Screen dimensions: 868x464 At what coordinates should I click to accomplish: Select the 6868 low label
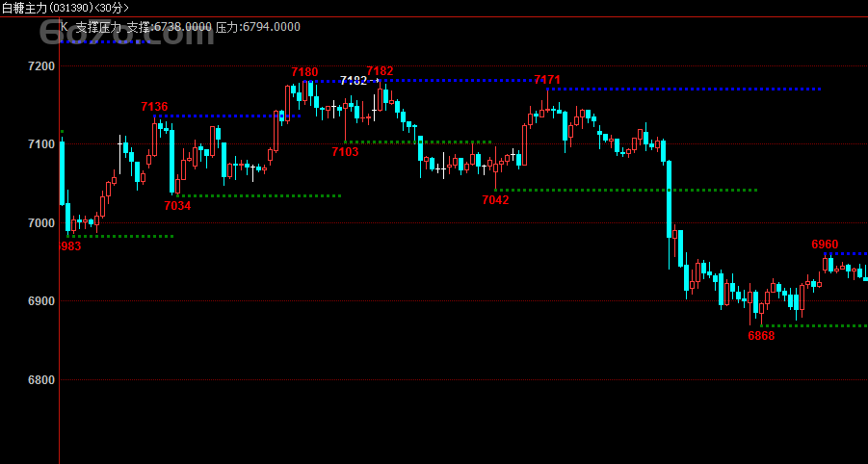tap(761, 336)
